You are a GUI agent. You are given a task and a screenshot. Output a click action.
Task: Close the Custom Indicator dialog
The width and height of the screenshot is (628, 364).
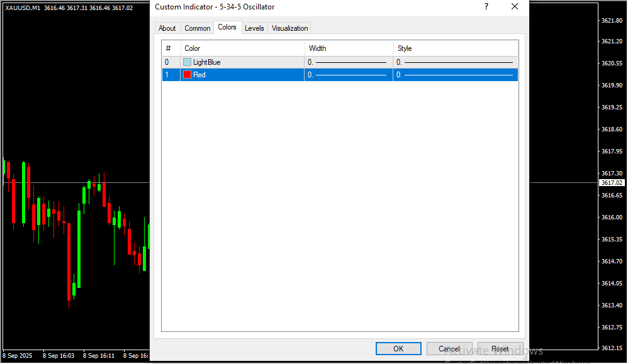pyautogui.click(x=514, y=7)
